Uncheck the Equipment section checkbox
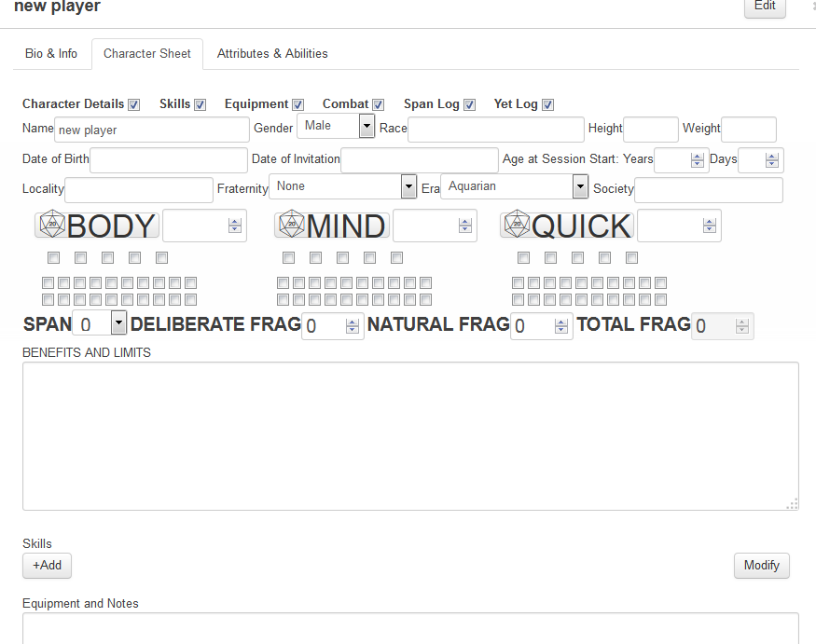Viewport: 816px width, 644px height. [297, 104]
